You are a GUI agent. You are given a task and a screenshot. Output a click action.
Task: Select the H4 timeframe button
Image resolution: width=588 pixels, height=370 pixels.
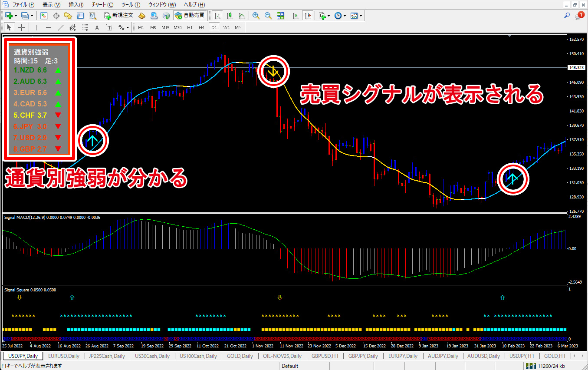(201, 27)
